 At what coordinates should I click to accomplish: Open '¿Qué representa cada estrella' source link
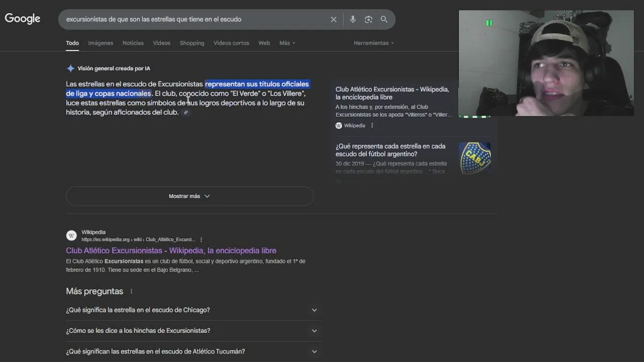click(x=390, y=150)
